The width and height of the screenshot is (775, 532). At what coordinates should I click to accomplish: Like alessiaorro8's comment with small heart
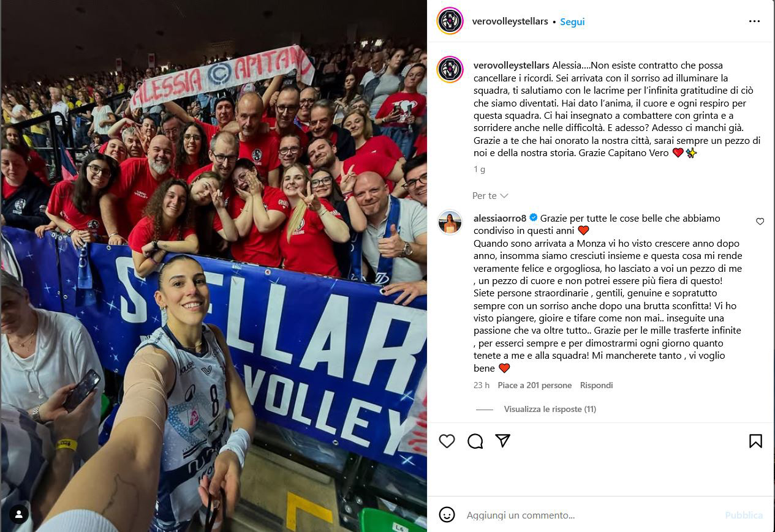click(760, 222)
